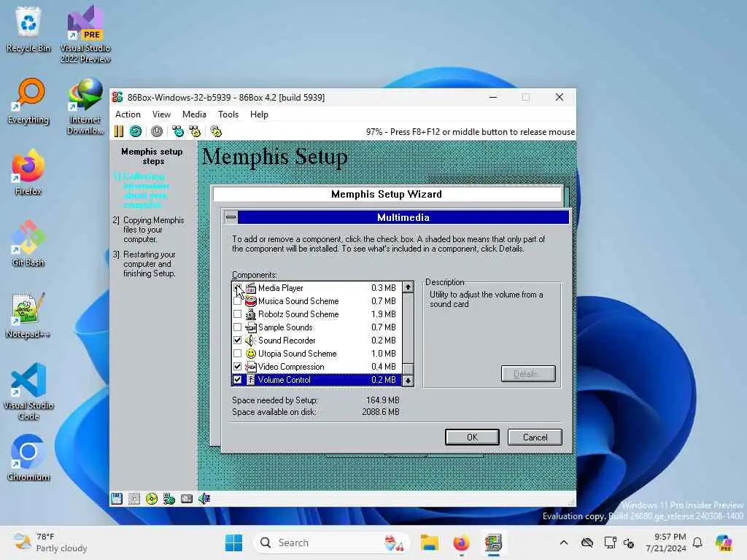The width and height of the screenshot is (747, 560).
Task: Click the taskbar Search box
Action: click(332, 542)
